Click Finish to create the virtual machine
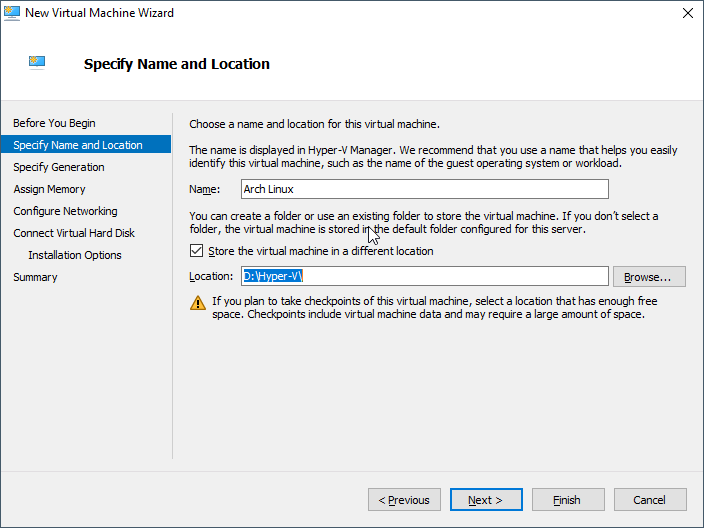 [x=567, y=500]
